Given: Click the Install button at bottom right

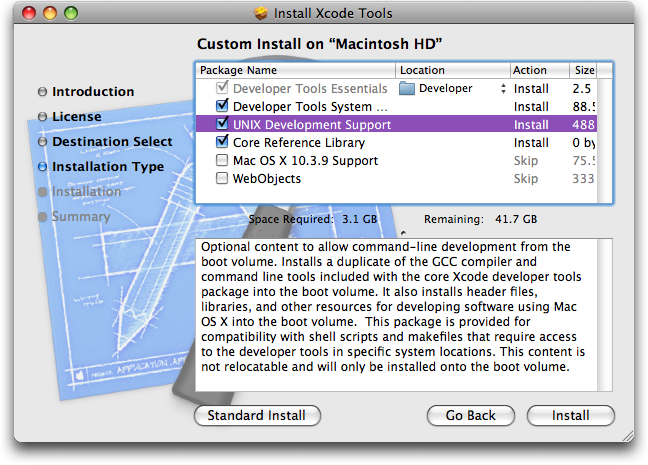Looking at the screenshot, I should [x=570, y=415].
